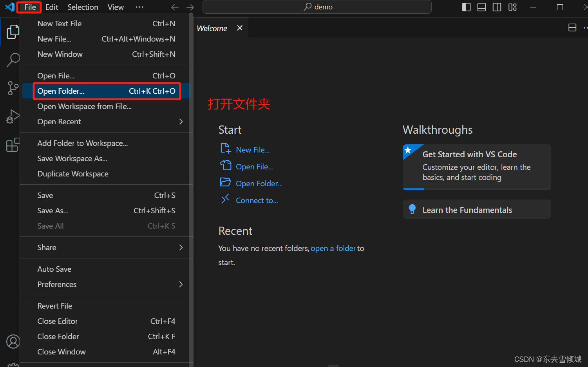
Task: Open Learn the Fundamentals walkthrough
Action: click(x=477, y=209)
